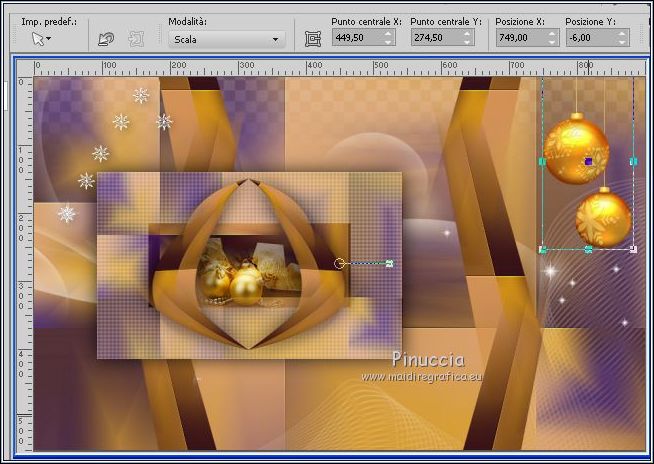
Task: Click the right-middle selection resize handle
Action: (633, 161)
